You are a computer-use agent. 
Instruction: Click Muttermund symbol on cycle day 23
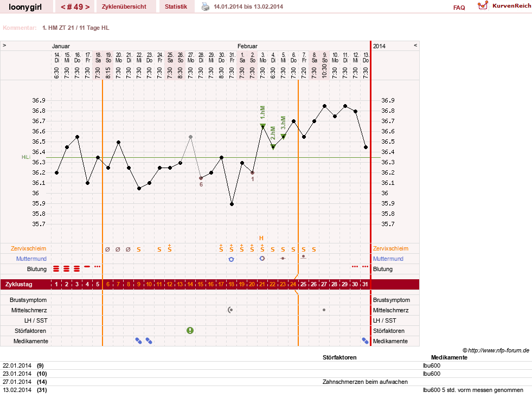[283, 259]
